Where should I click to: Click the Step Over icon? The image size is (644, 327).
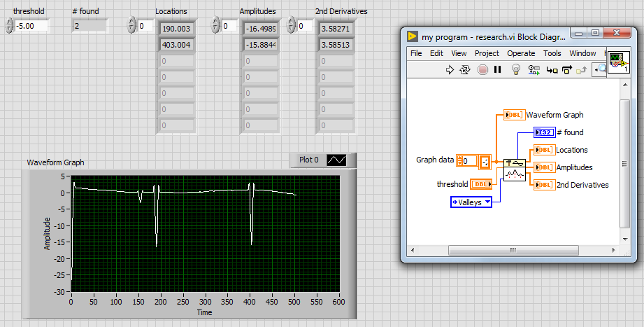tap(566, 69)
